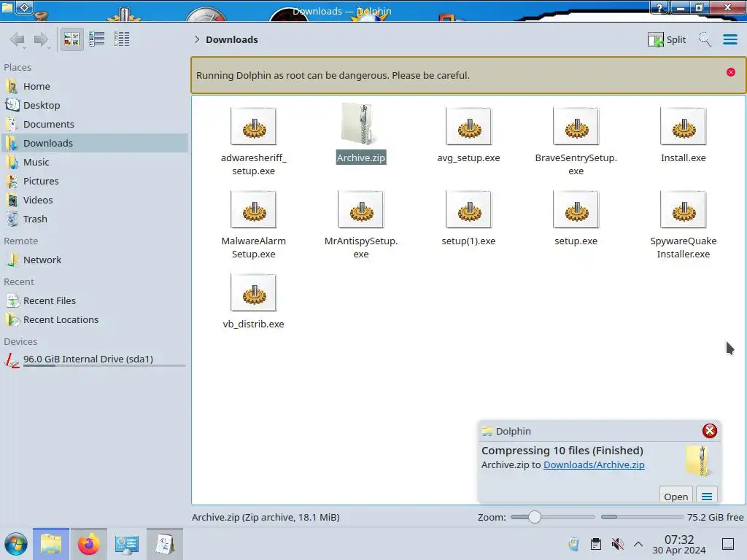The width and height of the screenshot is (747, 560).
Task: Select avg_setup.exe file icon
Action: coord(468,127)
